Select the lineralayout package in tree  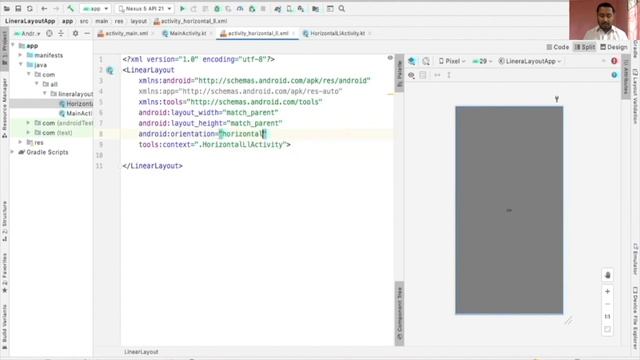tap(72, 94)
